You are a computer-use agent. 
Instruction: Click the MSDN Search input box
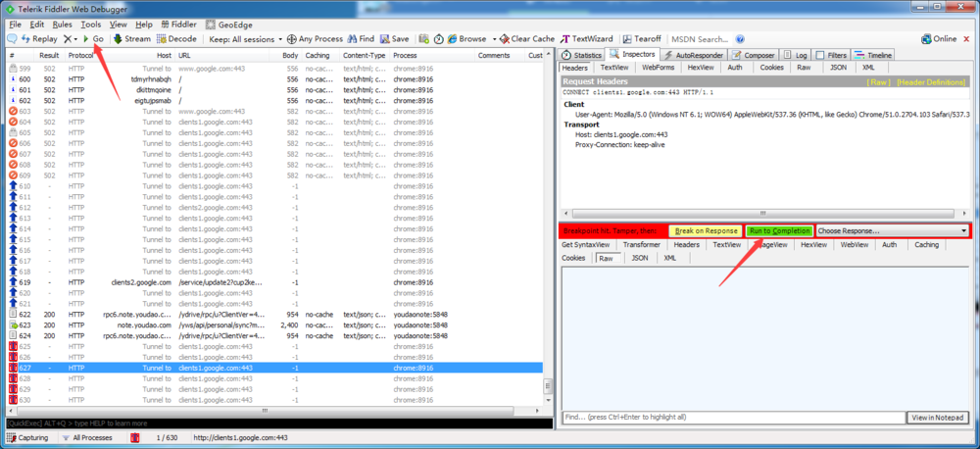tap(701, 39)
